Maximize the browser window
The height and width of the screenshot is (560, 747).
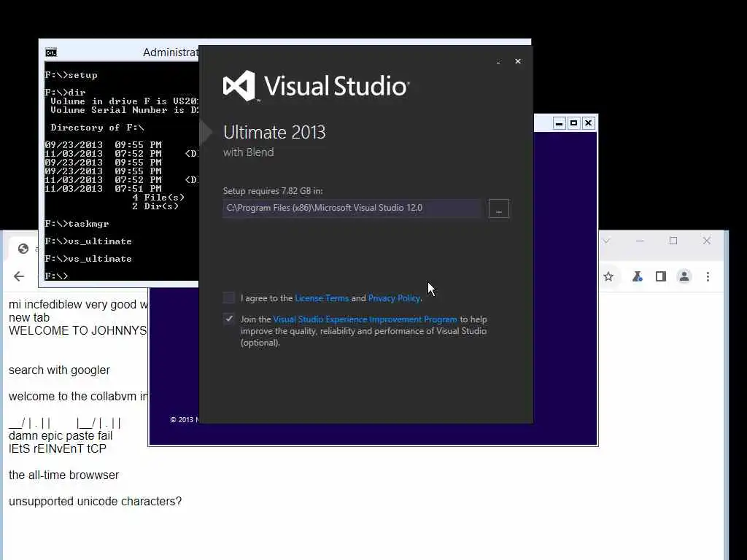(673, 241)
